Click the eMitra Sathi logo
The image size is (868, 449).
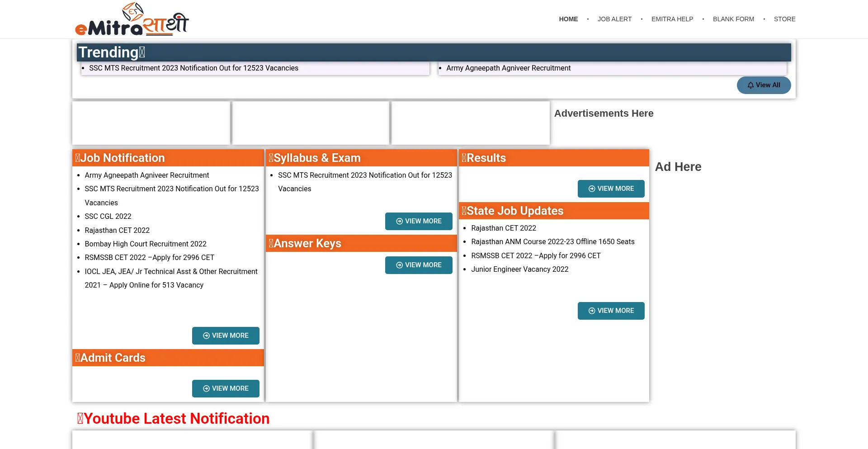point(132,19)
